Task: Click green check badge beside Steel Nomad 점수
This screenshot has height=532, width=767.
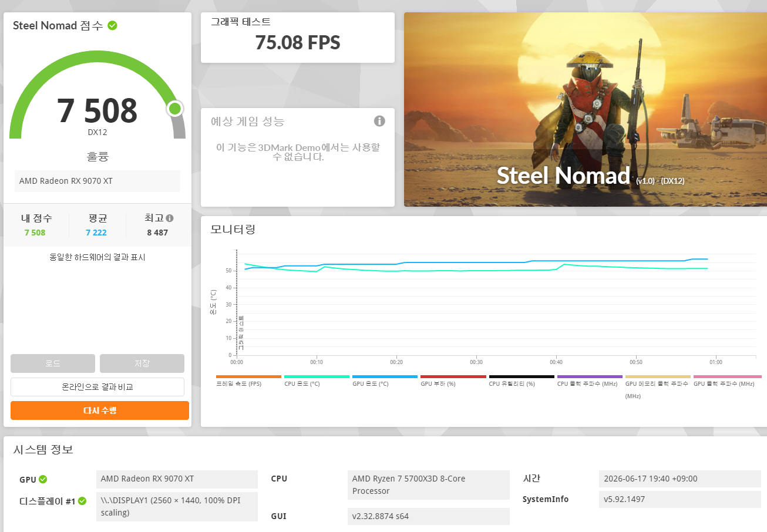Action: click(112, 25)
